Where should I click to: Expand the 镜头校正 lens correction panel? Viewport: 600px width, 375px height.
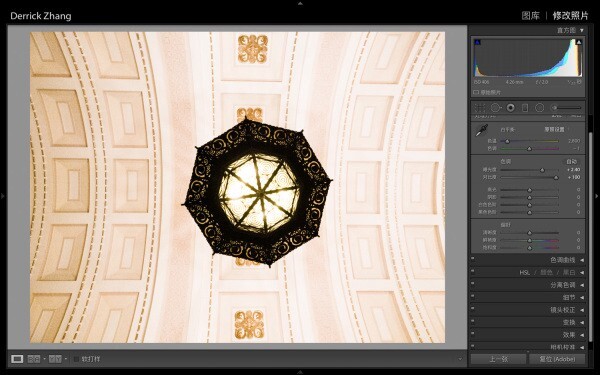tap(582, 310)
